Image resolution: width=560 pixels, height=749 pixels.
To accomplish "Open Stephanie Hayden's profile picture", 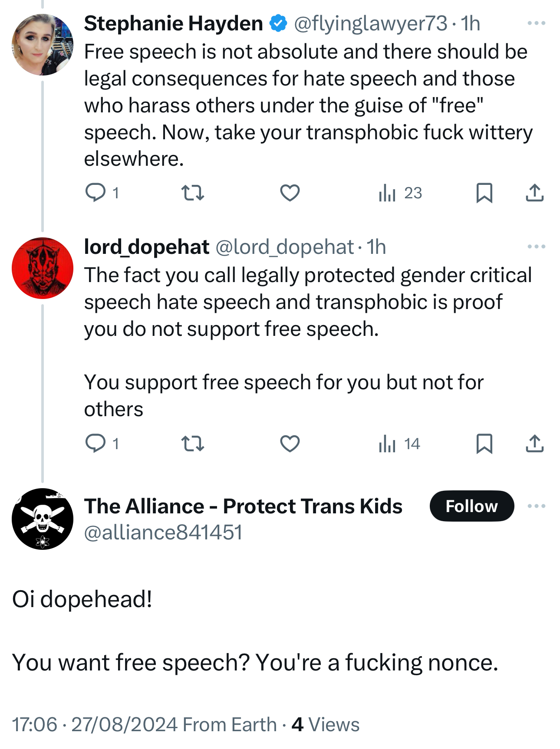I will pyautogui.click(x=43, y=45).
